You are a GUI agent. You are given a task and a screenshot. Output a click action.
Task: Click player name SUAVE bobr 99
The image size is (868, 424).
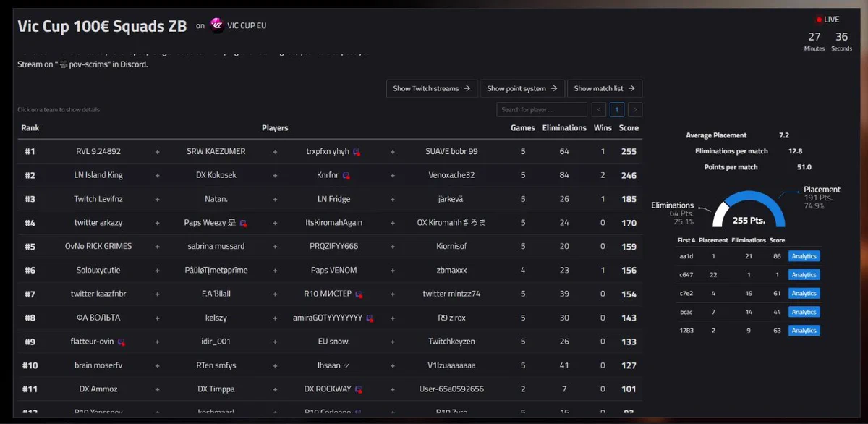[451, 152]
